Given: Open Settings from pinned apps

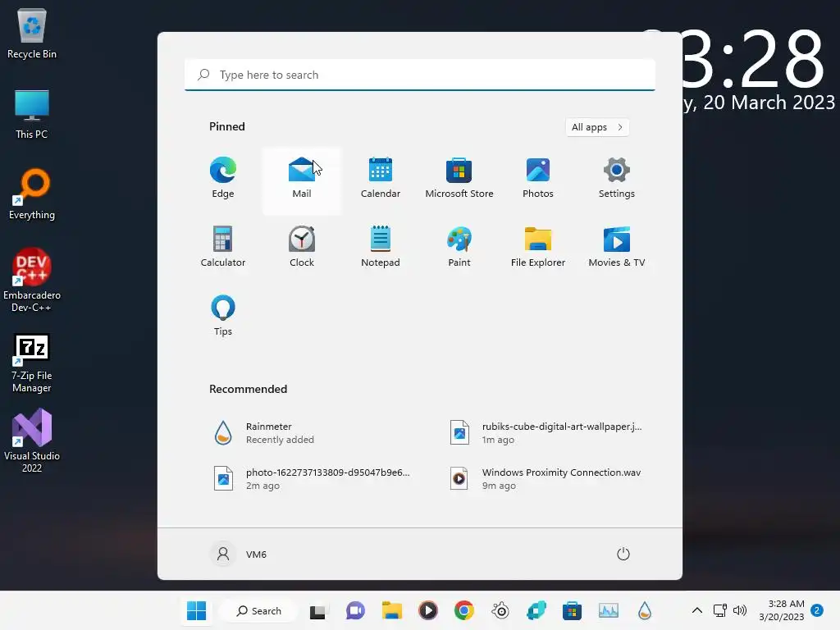Looking at the screenshot, I should tap(617, 178).
